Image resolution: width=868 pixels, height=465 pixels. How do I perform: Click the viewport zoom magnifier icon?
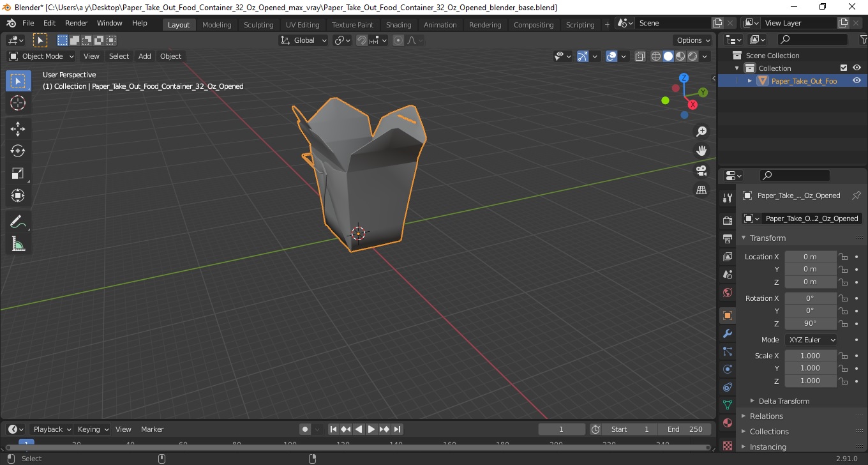click(701, 131)
